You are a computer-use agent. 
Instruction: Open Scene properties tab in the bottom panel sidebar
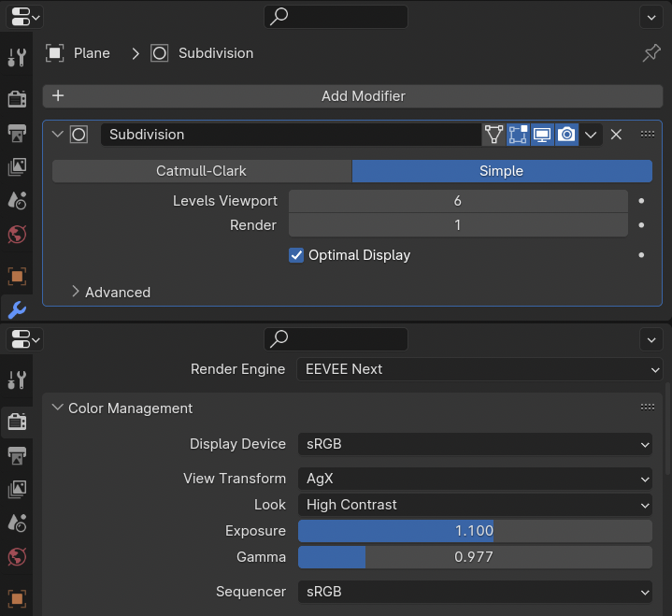click(17, 523)
